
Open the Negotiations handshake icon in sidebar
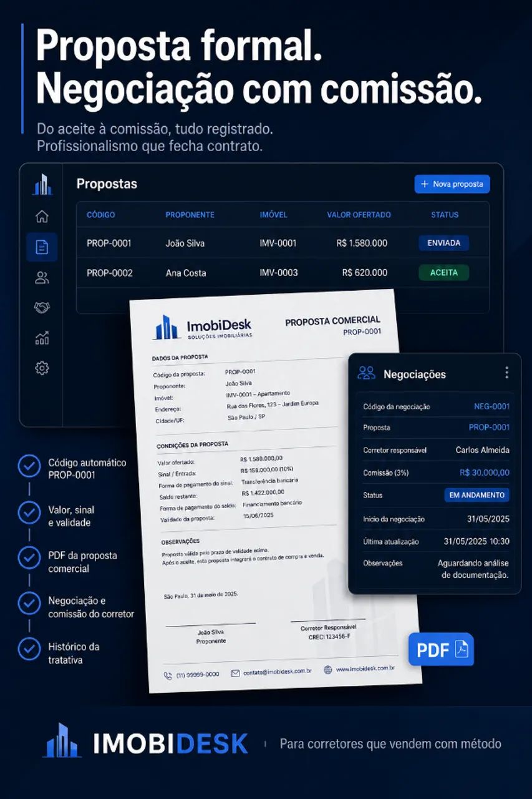[42, 308]
